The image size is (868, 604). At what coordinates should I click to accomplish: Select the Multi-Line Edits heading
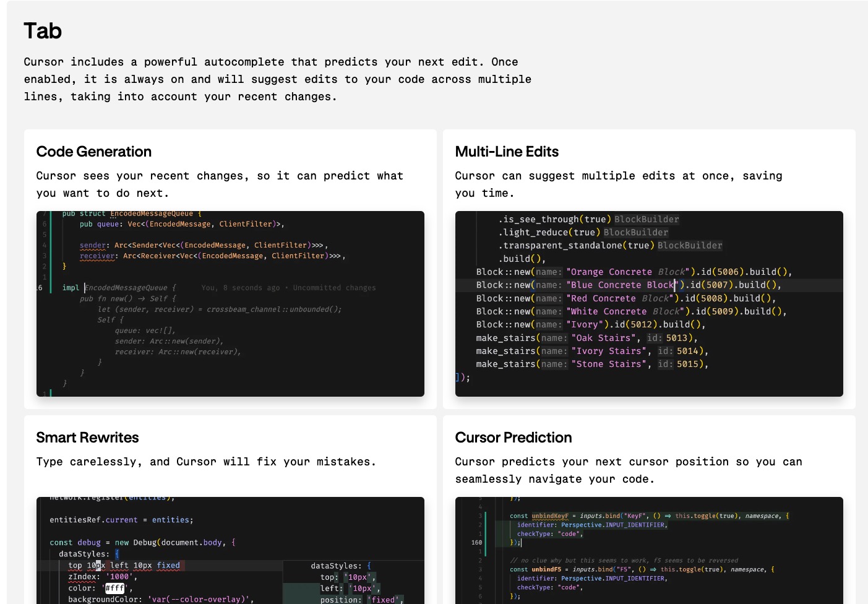[507, 152]
